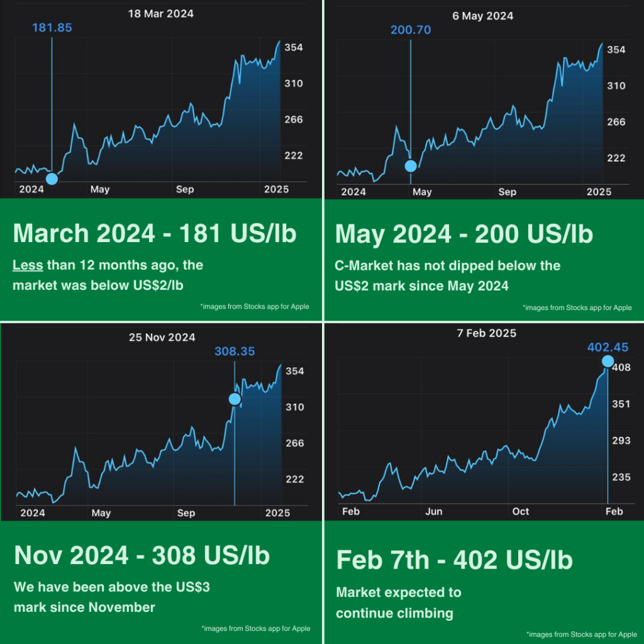Click the 18 Mar 2024 date header
The height and width of the screenshot is (644, 644).
pos(161,13)
